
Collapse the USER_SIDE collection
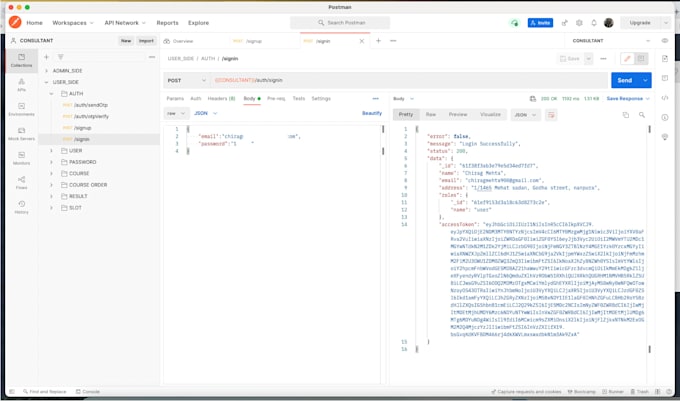point(46,82)
